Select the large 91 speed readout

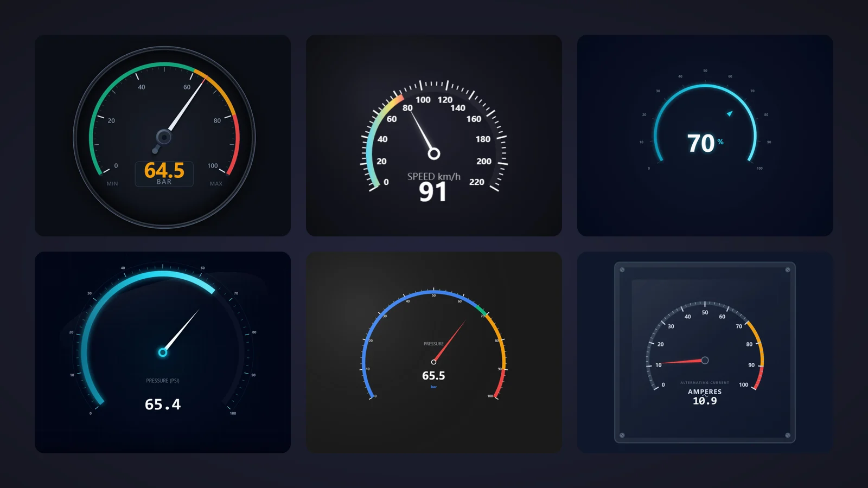click(x=432, y=192)
